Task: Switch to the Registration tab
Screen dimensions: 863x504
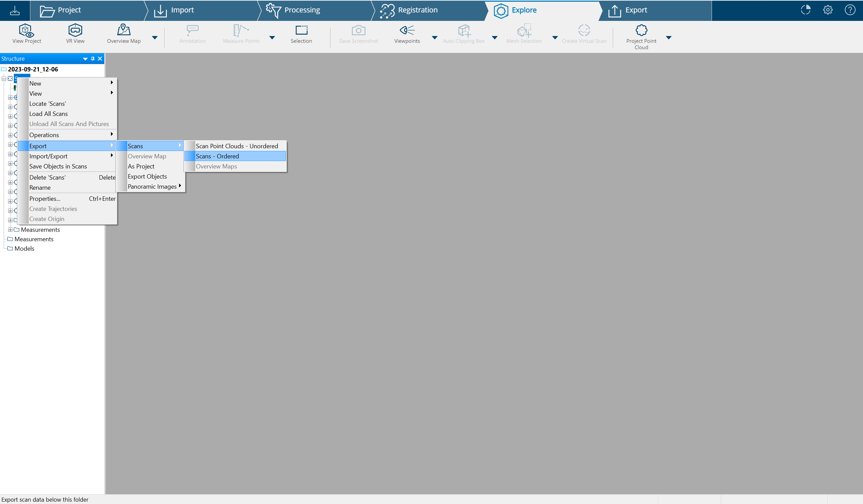Action: point(418,10)
